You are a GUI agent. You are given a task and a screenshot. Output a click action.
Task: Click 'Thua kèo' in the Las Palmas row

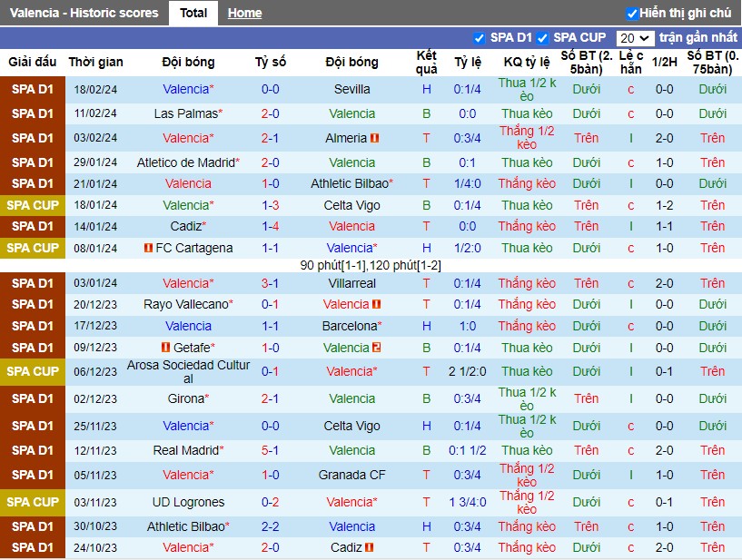tap(527, 113)
